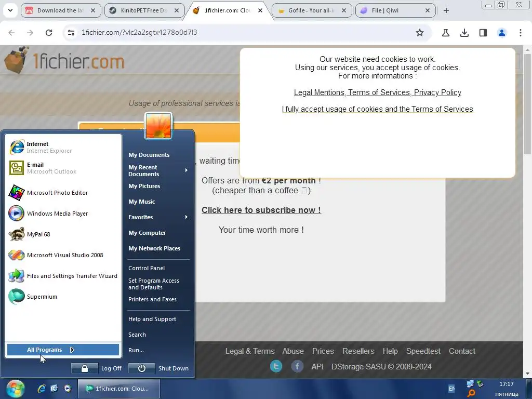This screenshot has height=399, width=532.
Task: Open Legal Mentions, Terms, Privacy Policy link
Action: coord(377,92)
